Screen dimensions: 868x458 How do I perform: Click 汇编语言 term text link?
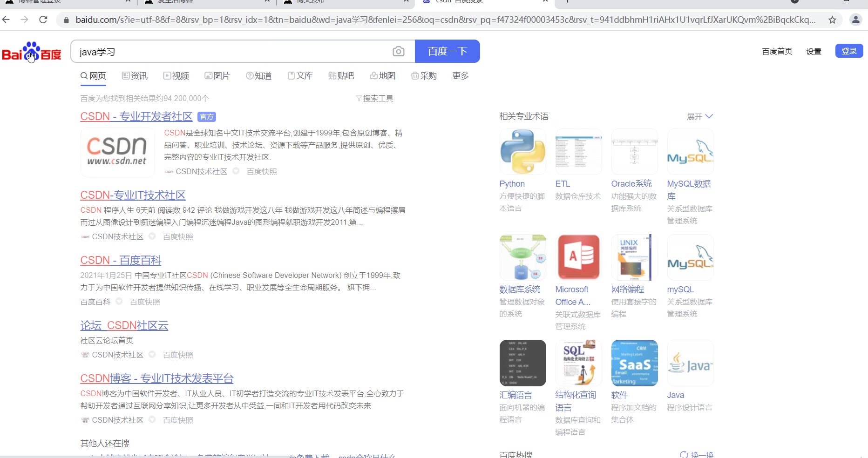point(516,395)
